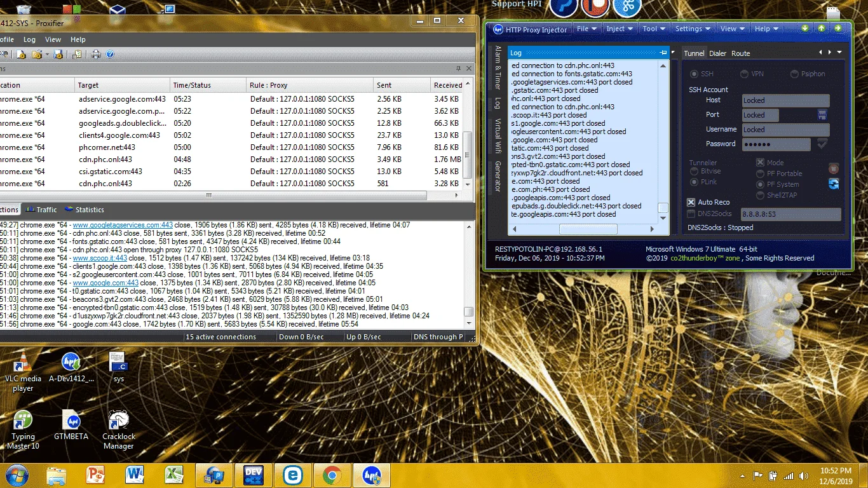Screen dimensions: 868x488
Task: Select the PF Portable radio button
Action: [x=760, y=173]
